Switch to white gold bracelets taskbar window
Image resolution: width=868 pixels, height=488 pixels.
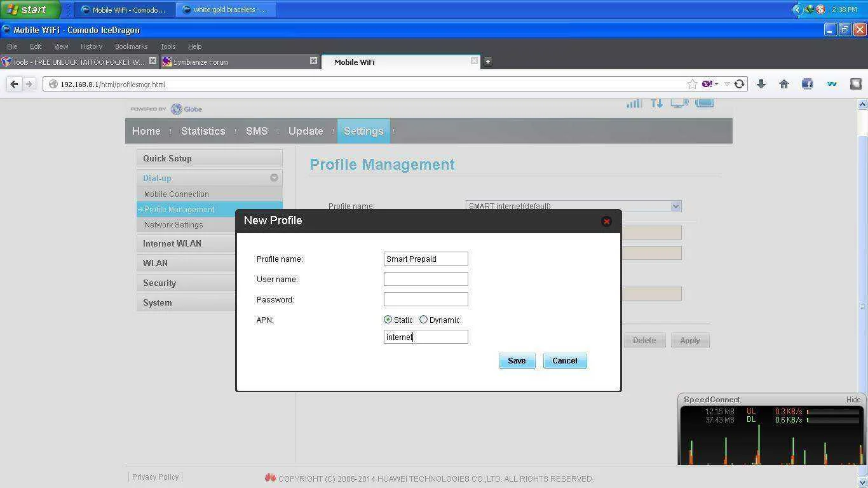pos(225,10)
